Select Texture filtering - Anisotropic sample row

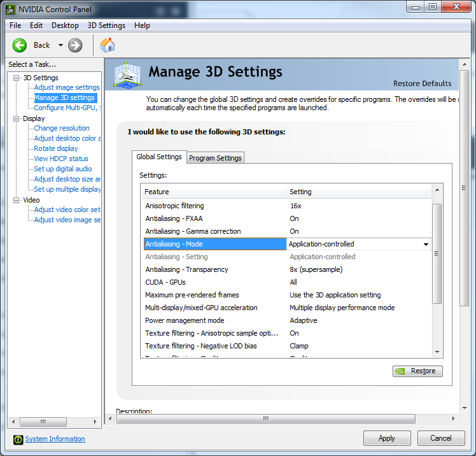pyautogui.click(x=287, y=334)
